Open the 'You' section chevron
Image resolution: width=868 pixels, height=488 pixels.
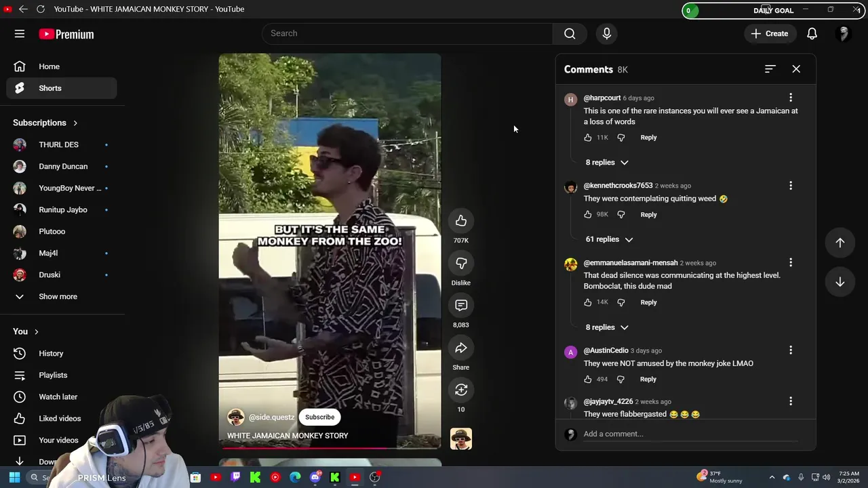[37, 331]
